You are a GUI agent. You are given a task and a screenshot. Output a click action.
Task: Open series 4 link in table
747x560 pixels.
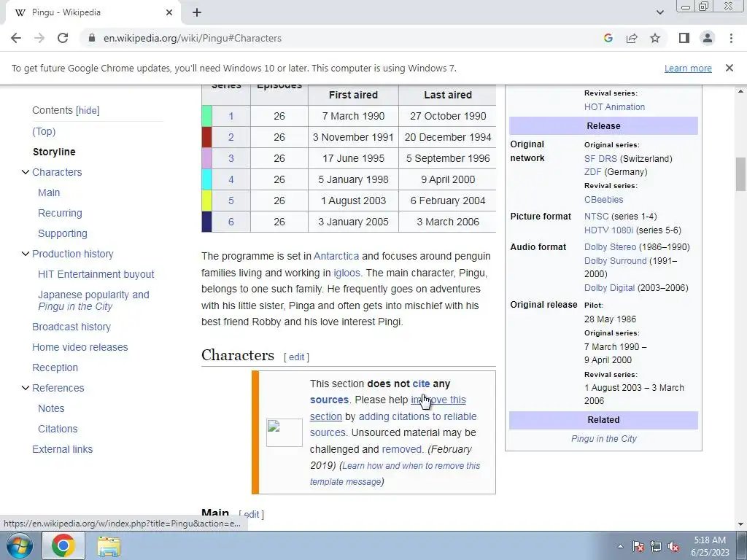pos(231,179)
